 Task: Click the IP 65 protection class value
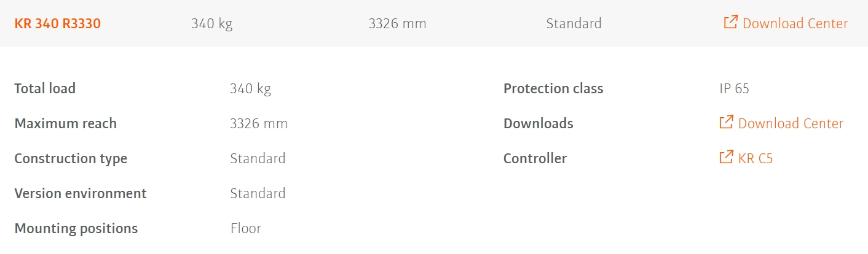coord(734,88)
